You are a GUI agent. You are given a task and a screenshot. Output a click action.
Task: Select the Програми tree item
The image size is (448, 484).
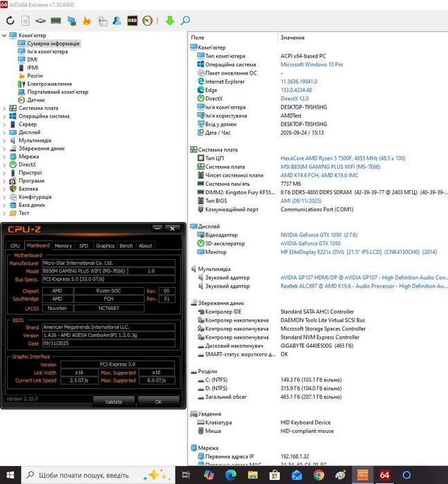pyautogui.click(x=32, y=180)
